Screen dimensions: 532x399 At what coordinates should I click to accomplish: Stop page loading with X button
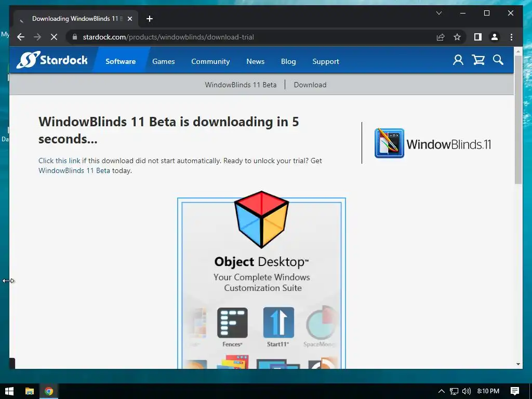point(54,37)
